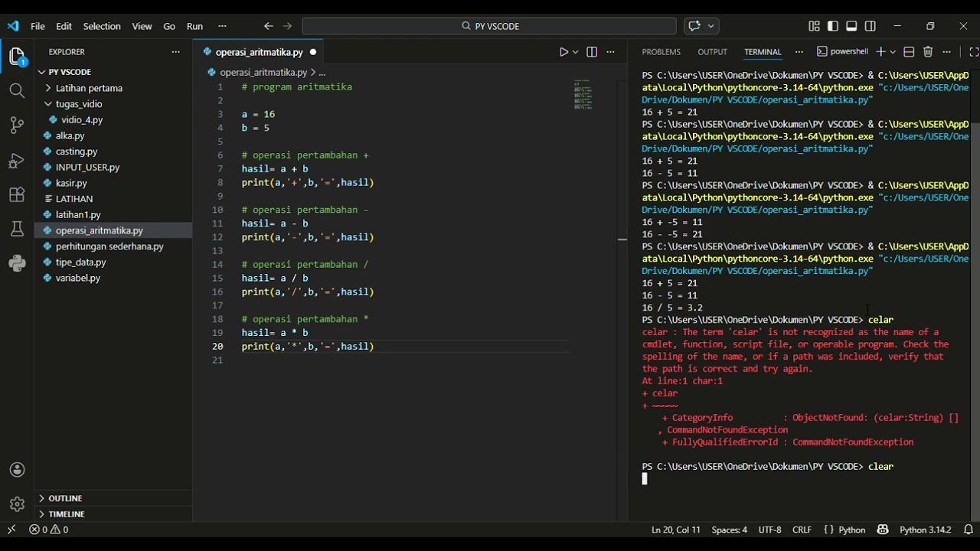Open editor more actions ellipsis
The width and height of the screenshot is (980, 551).
610,52
